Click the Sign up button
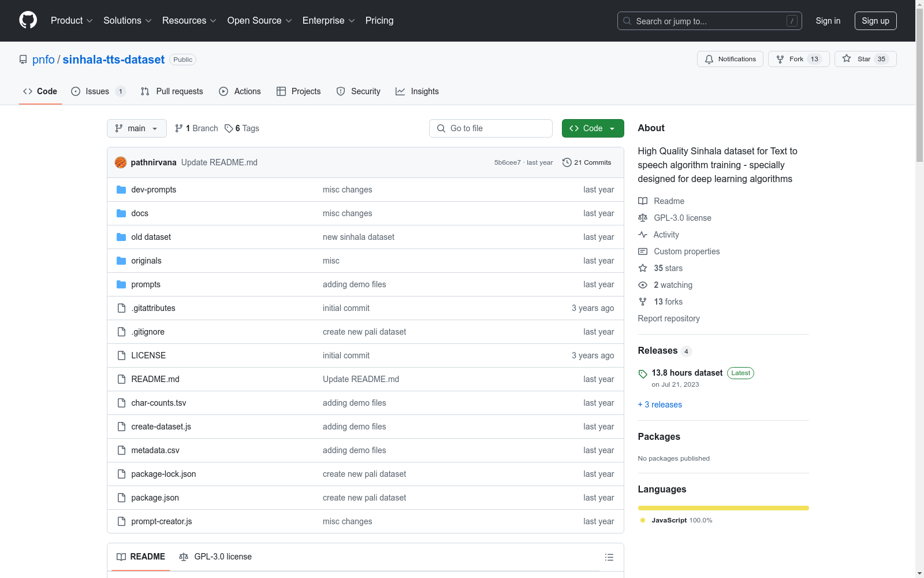Image resolution: width=924 pixels, height=578 pixels. point(875,21)
